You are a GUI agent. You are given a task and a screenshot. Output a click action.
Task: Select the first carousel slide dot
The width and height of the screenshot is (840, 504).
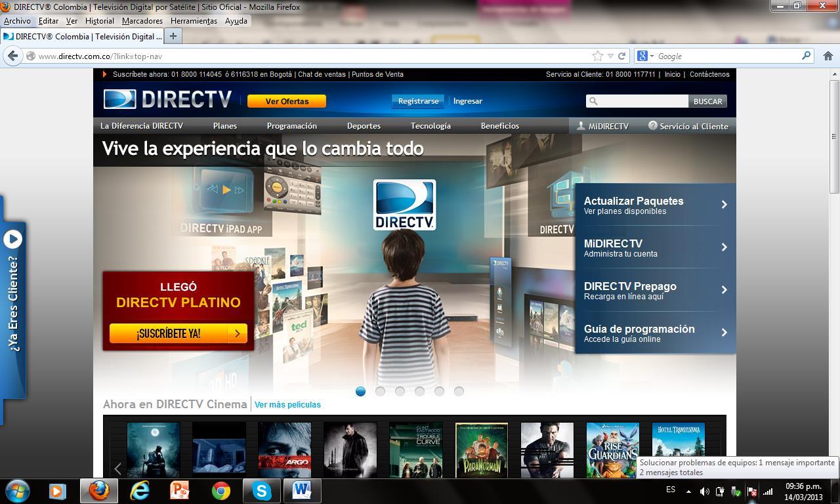[x=360, y=391]
